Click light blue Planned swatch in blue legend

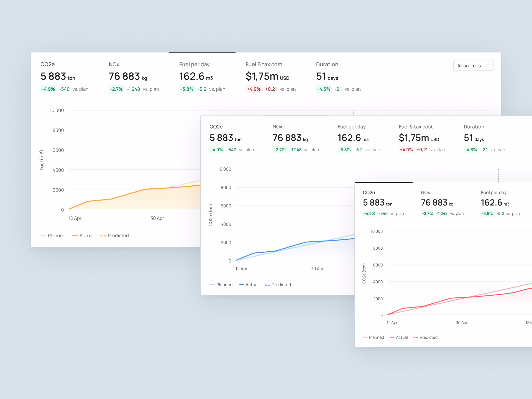[212, 285]
